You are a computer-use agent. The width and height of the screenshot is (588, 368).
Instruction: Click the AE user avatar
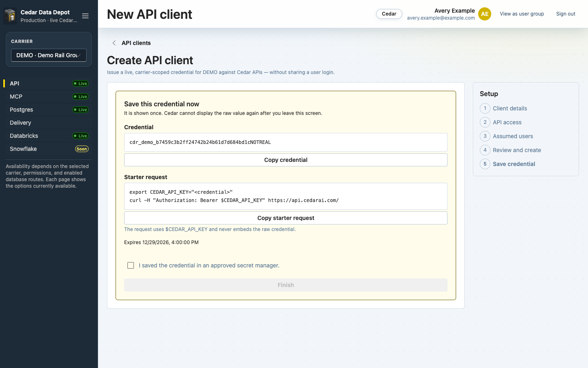485,14
